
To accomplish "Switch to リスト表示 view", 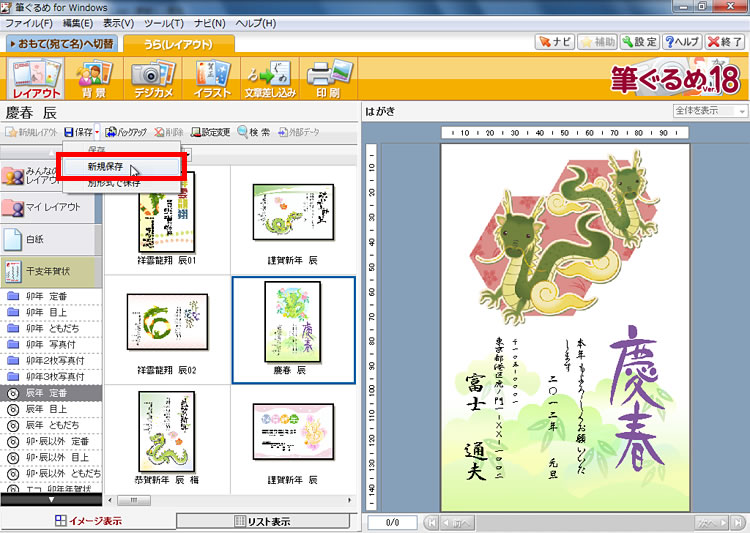I will tap(263, 521).
